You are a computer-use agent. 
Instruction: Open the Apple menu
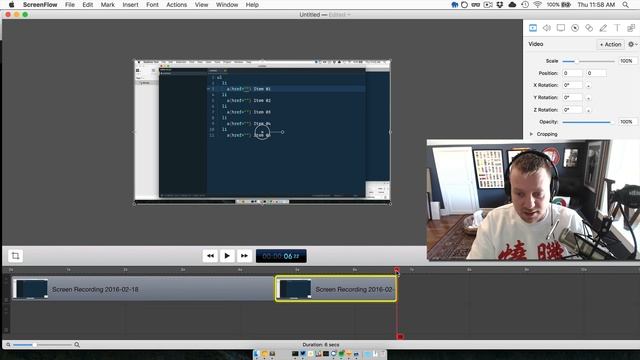[x=11, y=5]
